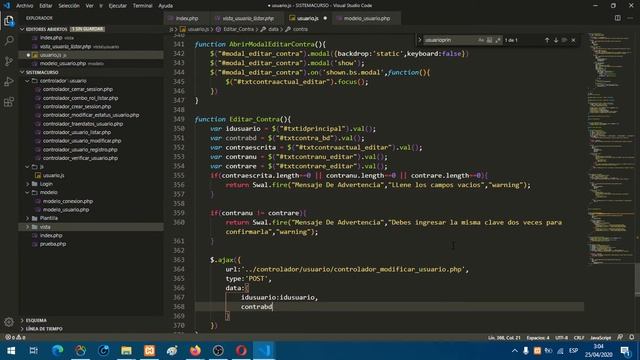Viewport: 640px width, 360px height.
Task: Select usuario.js in open editors list
Action: [x=91, y=55]
